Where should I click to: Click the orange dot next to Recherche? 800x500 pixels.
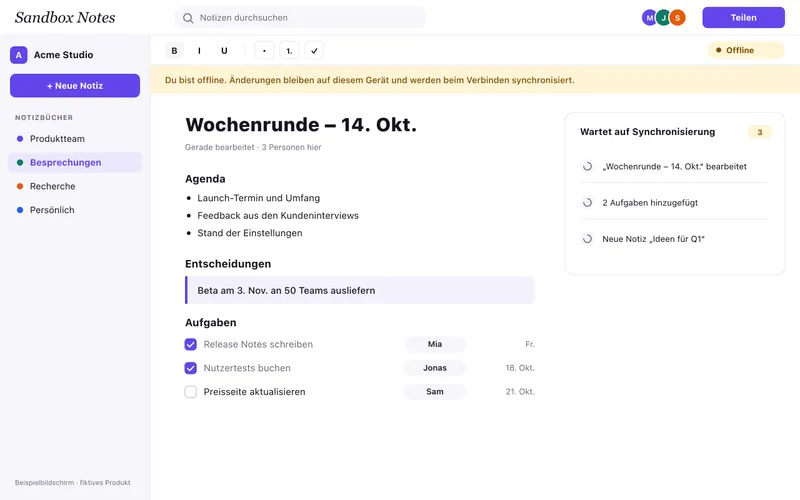pyautogui.click(x=20, y=186)
